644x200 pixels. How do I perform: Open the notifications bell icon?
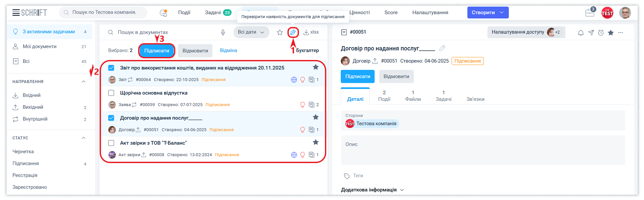pos(581,33)
